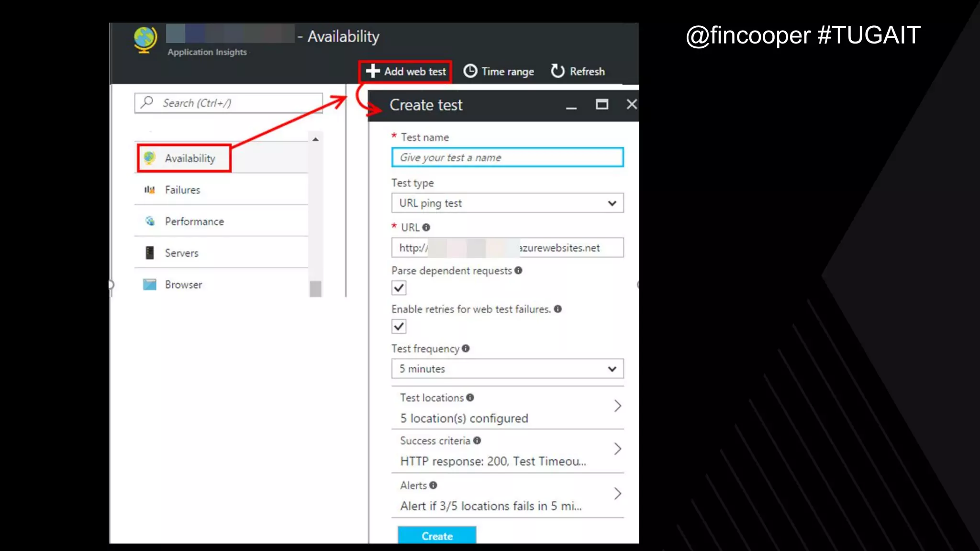The height and width of the screenshot is (551, 980).
Task: Click the side menu scrollbar thumb
Action: point(315,289)
